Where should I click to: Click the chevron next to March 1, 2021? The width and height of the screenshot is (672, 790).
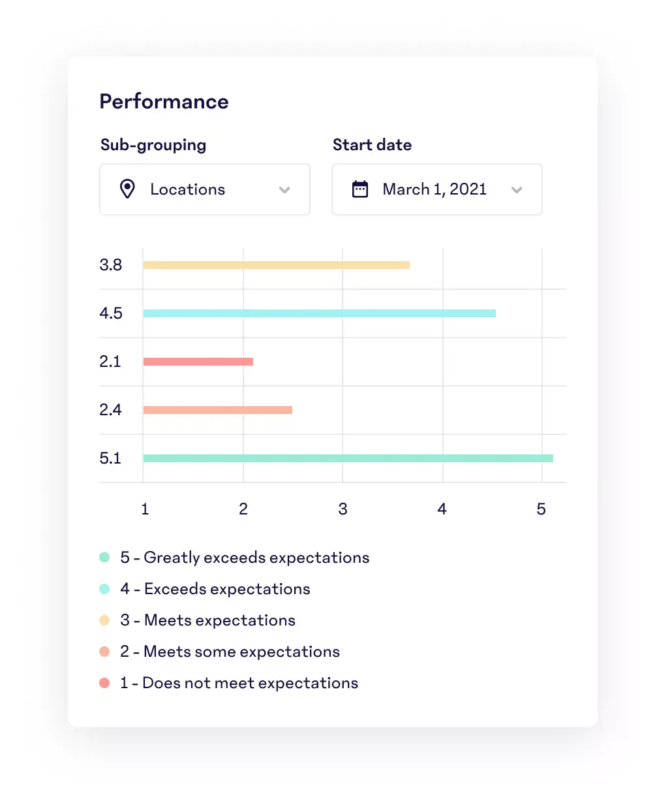[517, 190]
